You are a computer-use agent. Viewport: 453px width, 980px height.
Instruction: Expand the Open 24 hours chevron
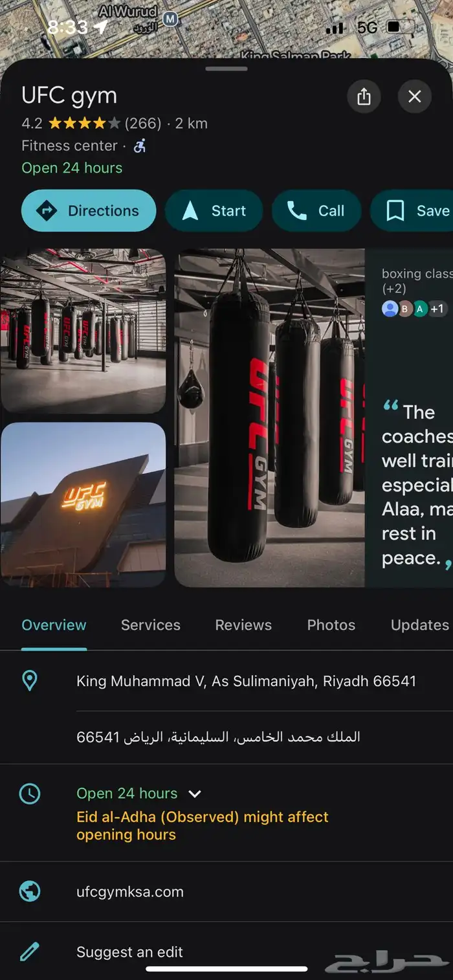[x=195, y=794]
